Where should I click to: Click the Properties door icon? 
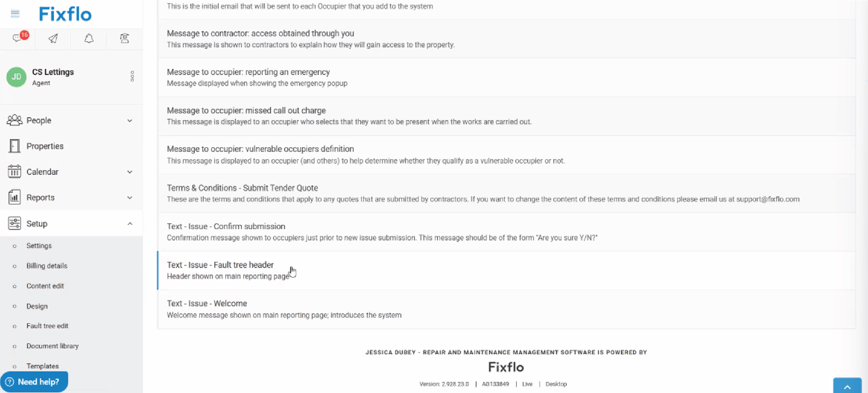coord(14,146)
